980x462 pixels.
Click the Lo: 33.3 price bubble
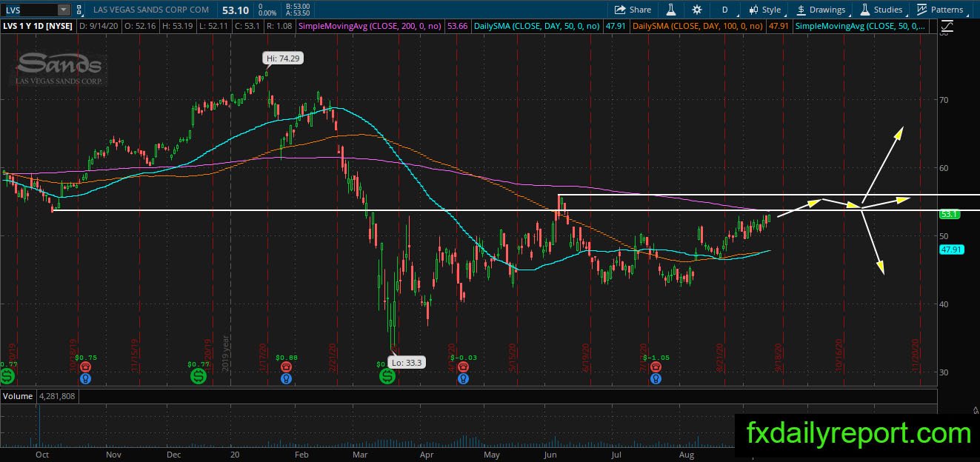[x=408, y=363]
